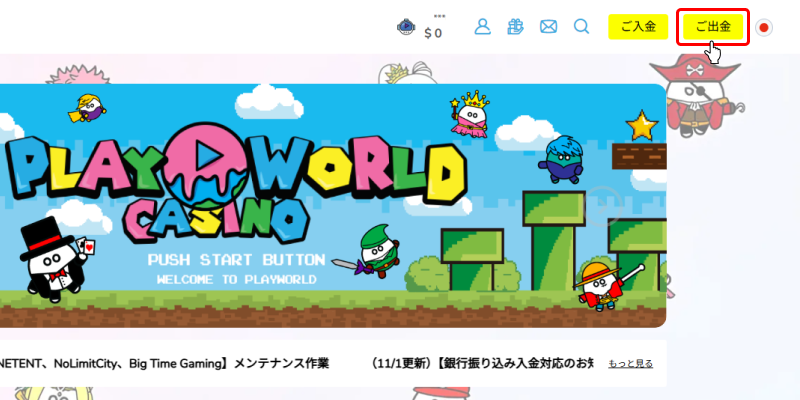Click the magnifier search icon
The width and height of the screenshot is (800, 400).
(x=581, y=27)
